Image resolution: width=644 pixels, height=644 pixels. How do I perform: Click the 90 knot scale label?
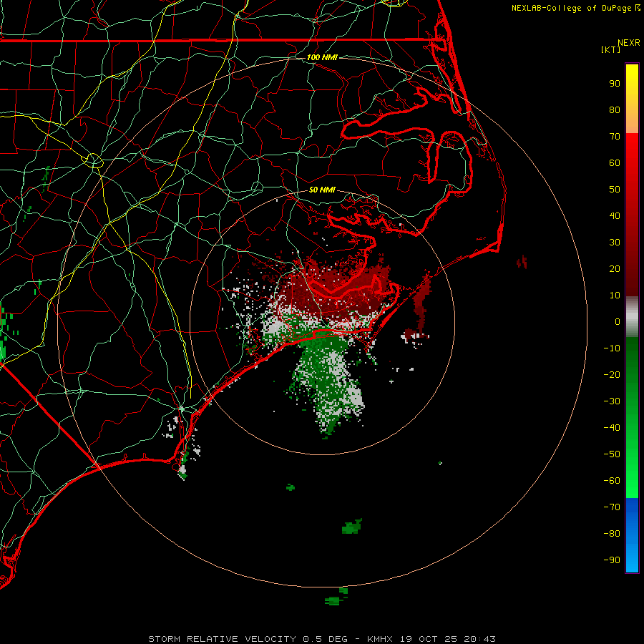coord(615,84)
